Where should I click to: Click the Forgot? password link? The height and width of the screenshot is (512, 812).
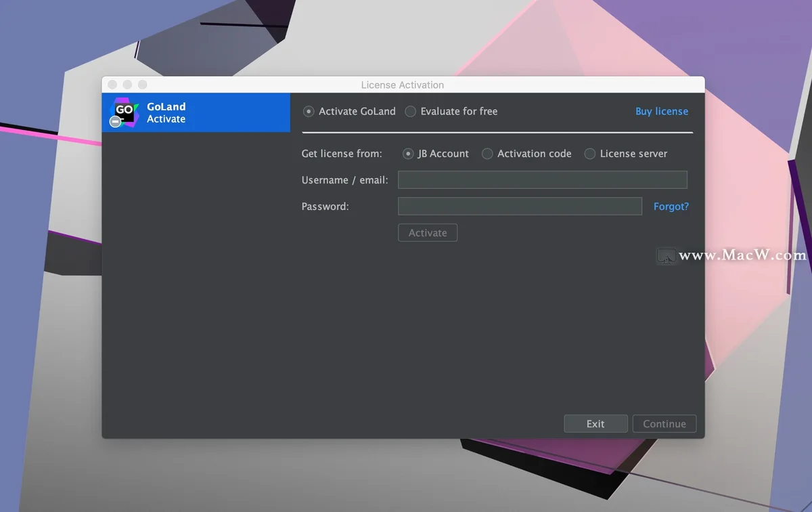coord(671,207)
